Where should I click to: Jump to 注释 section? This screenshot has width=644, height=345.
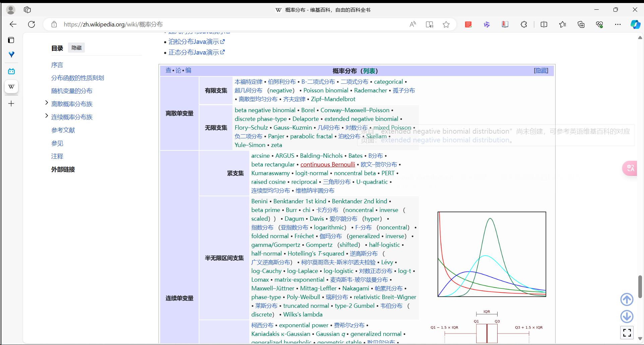(57, 156)
